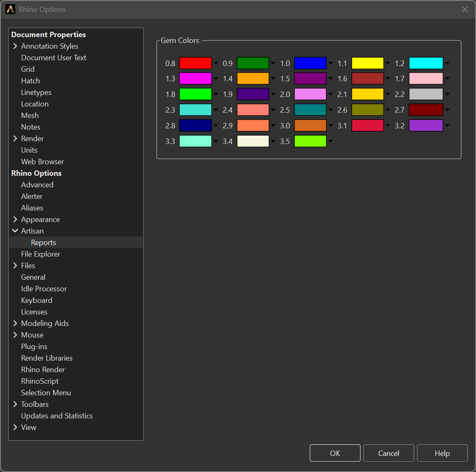Viewport: 476px width, 472px height.
Task: Click the purple swatch beside 1.5
Action: click(310, 78)
